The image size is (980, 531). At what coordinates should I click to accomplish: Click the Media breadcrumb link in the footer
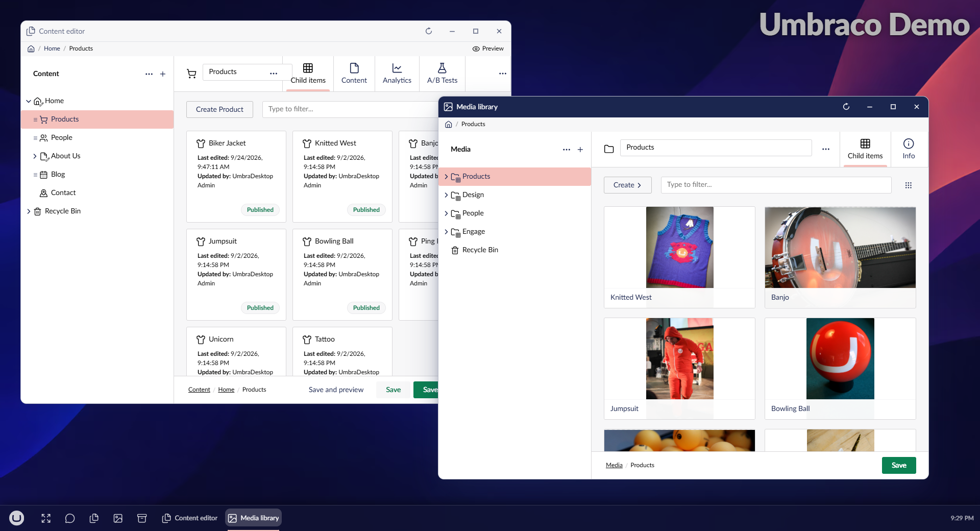click(614, 465)
